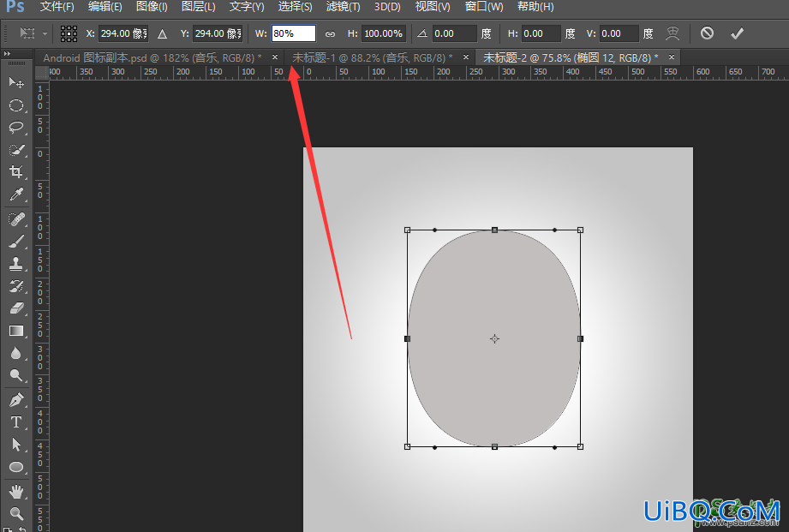Viewport: 789px width, 532px height.
Task: Switch to warp mode icon
Action: [x=672, y=33]
